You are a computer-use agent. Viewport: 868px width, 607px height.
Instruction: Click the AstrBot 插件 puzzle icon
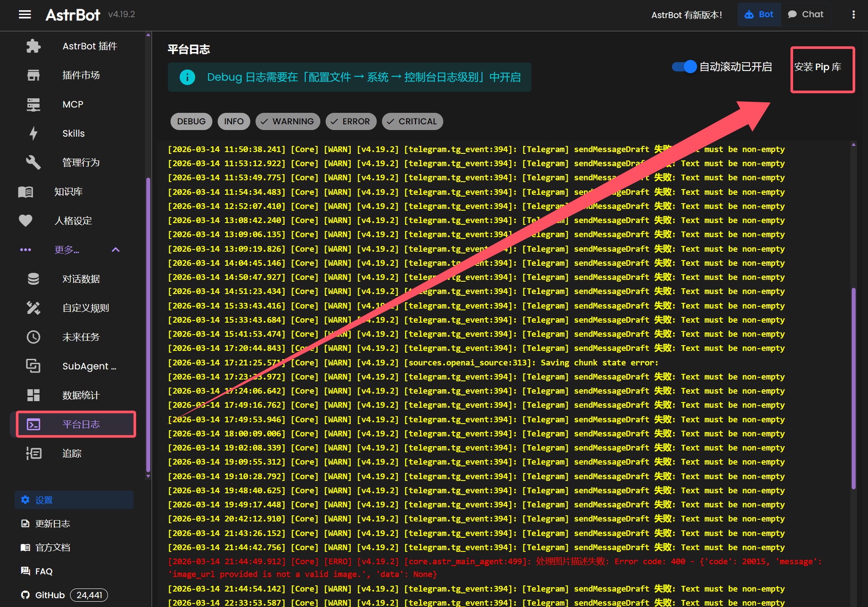[x=33, y=46]
